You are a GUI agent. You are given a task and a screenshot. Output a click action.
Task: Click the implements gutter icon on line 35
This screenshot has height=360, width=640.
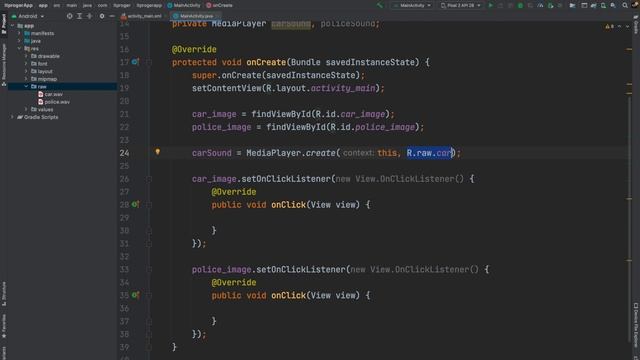[135, 295]
